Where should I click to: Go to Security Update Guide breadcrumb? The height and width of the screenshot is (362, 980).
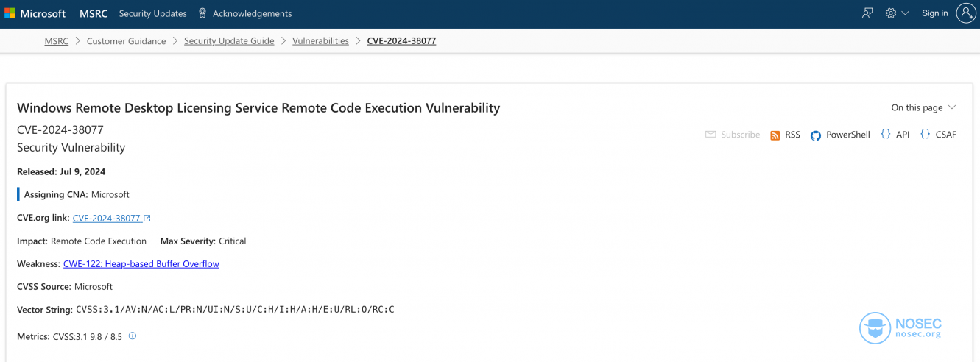pos(229,41)
